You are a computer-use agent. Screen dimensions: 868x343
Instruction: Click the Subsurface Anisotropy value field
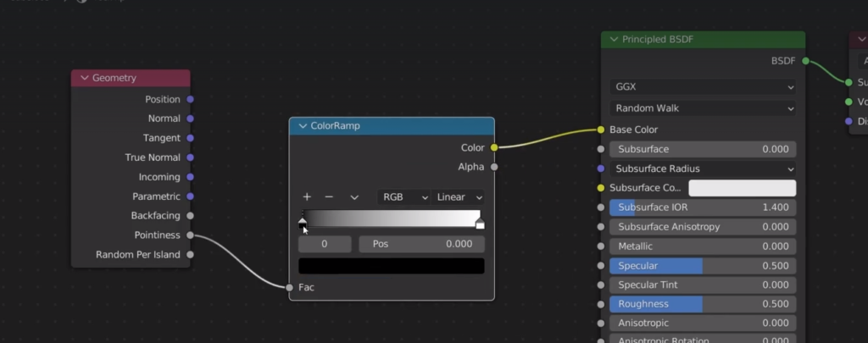[703, 227]
